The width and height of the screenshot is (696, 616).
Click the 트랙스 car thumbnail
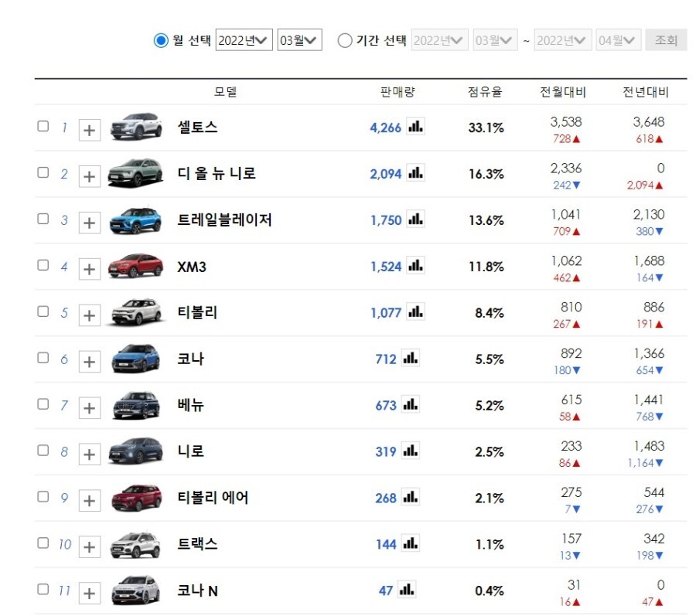click(135, 545)
